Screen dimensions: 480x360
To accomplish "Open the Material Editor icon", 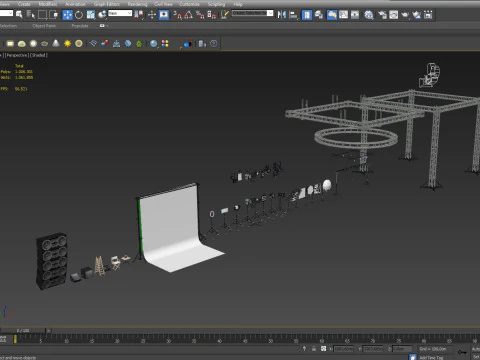I will (x=368, y=15).
